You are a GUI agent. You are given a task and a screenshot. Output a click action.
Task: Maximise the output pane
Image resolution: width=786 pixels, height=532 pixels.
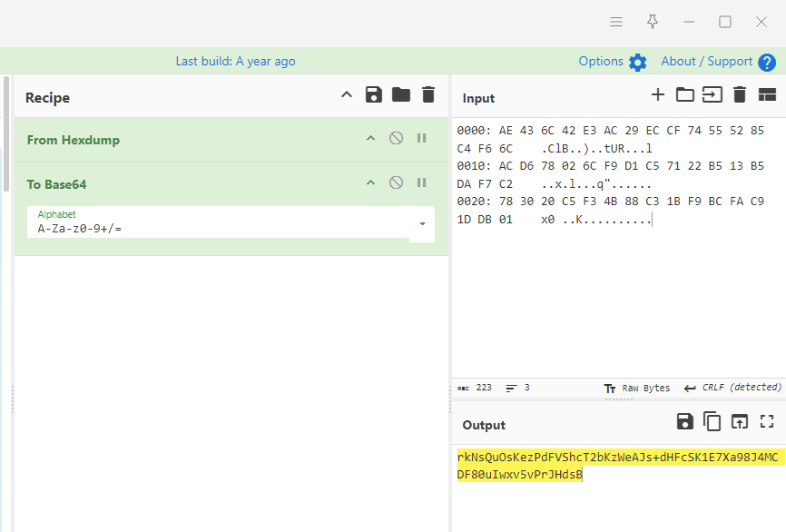click(x=767, y=421)
